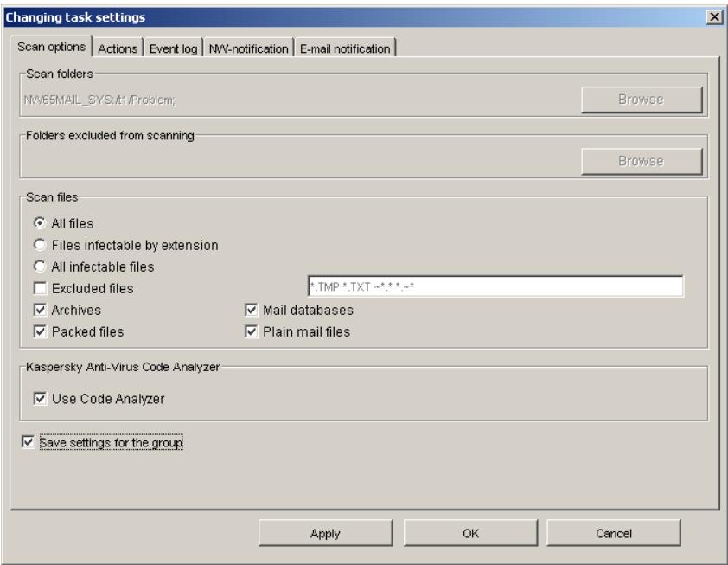The image size is (728, 565).
Task: Select Files infectable by extension option
Action: tap(40, 245)
